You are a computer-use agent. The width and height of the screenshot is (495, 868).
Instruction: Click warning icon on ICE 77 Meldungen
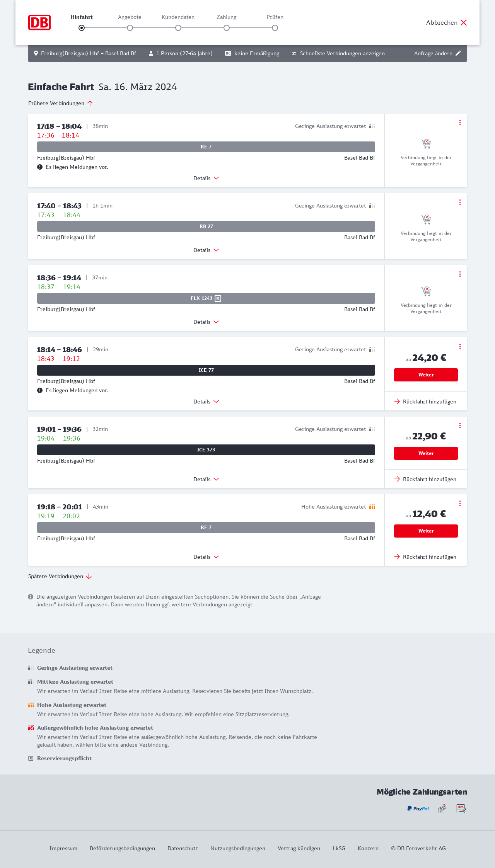coord(40,390)
